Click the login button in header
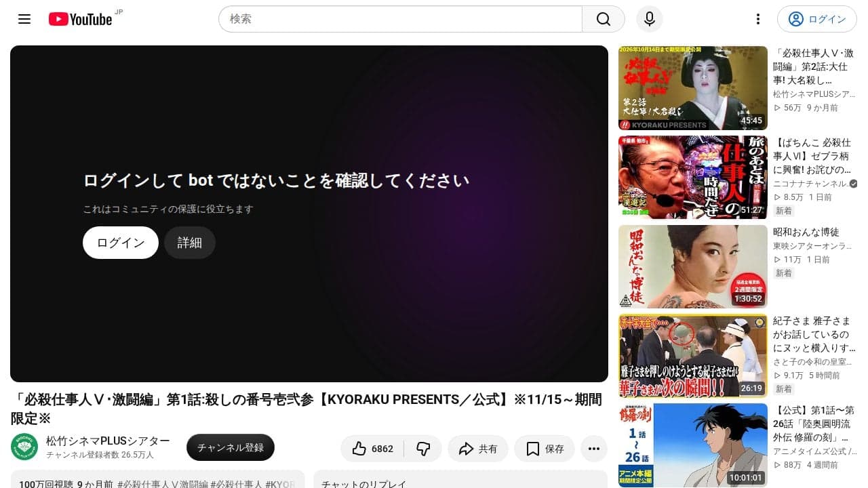Viewport: 868px width, 488px height. tap(817, 19)
